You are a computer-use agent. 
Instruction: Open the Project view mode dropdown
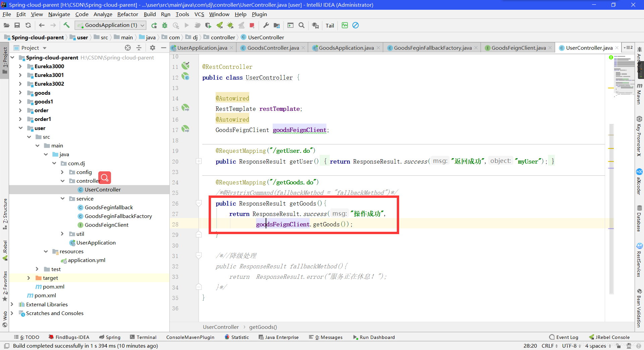click(x=45, y=48)
